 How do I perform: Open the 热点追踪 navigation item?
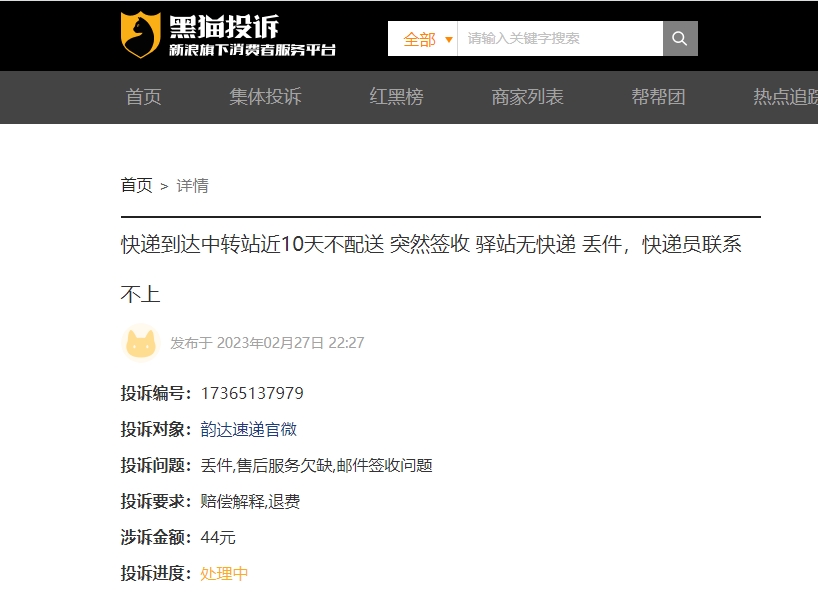tap(785, 97)
